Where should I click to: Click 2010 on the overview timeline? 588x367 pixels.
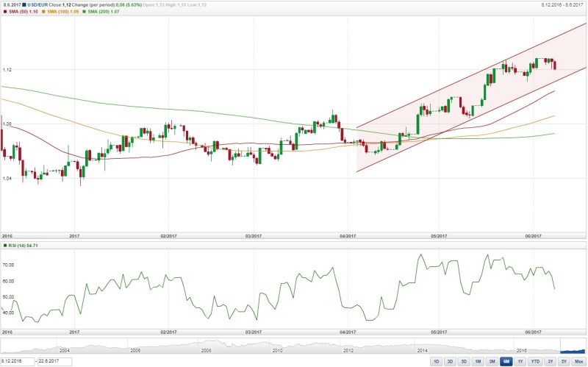click(278, 351)
